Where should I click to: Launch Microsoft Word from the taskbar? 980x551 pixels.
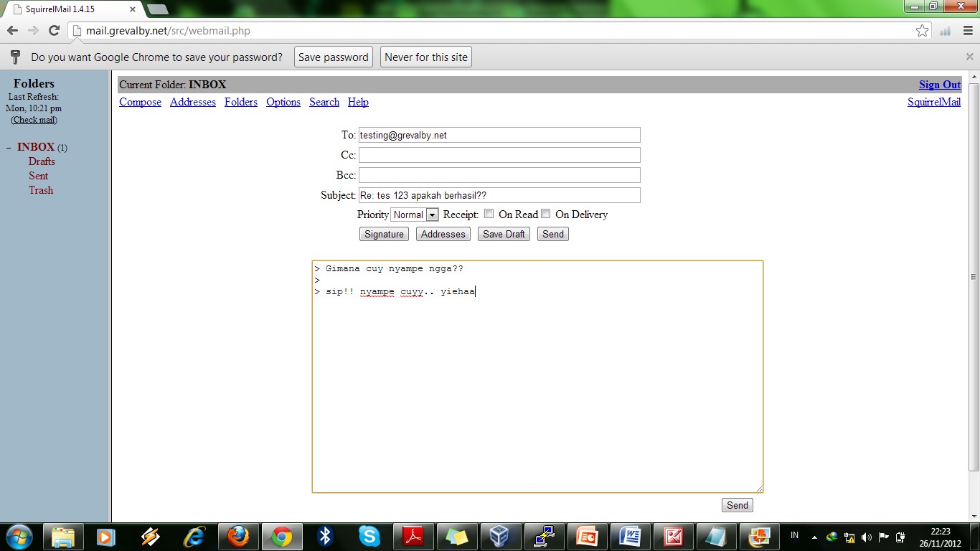[631, 536]
